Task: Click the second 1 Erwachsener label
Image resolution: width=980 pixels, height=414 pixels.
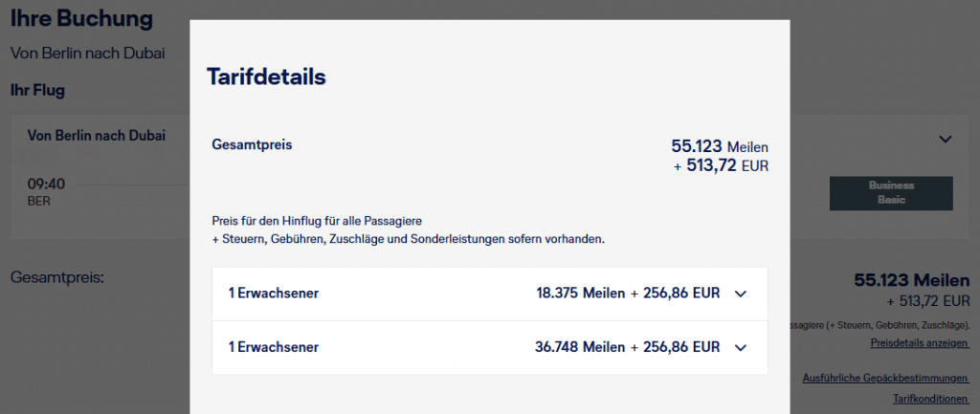Action: click(273, 346)
